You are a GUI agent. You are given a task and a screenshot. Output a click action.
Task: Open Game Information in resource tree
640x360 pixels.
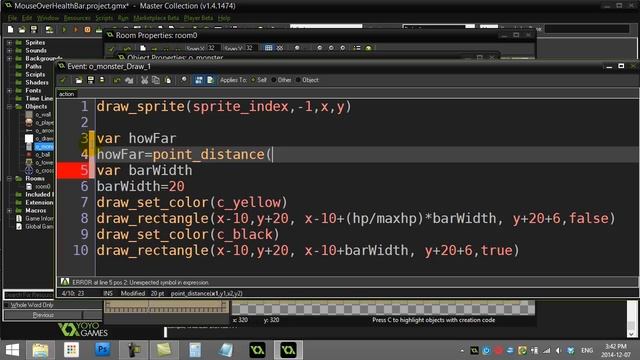click(39, 218)
